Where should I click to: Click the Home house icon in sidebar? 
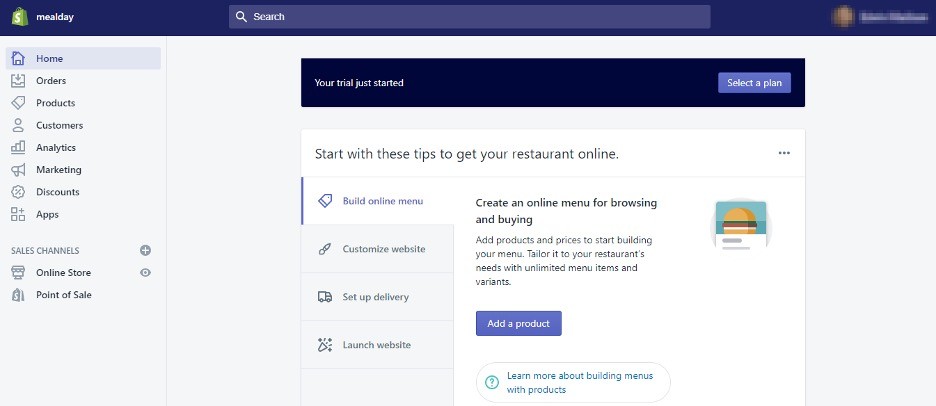[19, 59]
